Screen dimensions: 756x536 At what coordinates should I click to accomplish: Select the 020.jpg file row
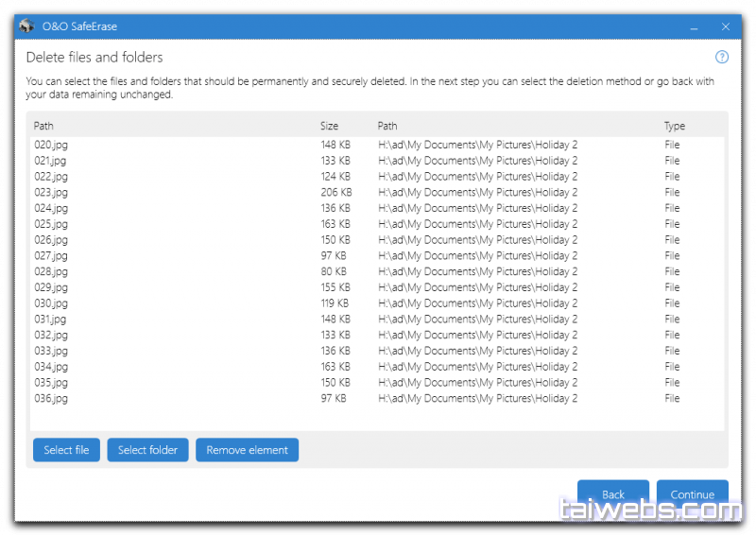(51, 145)
